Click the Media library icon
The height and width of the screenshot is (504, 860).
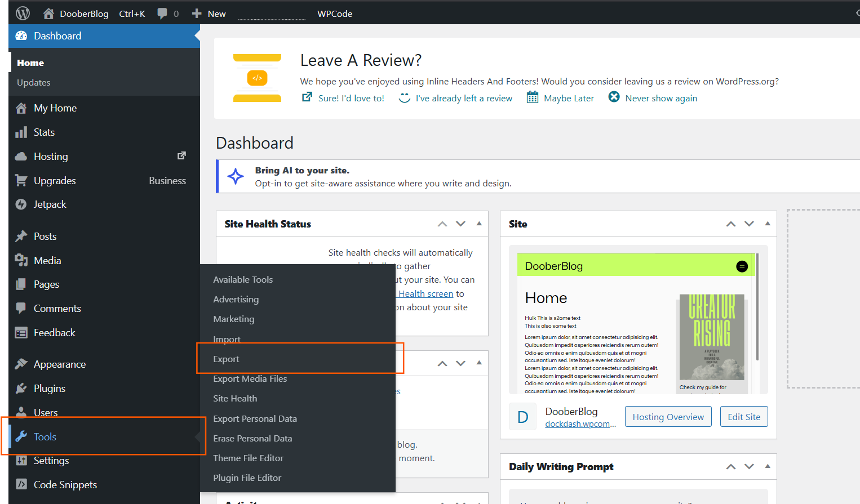tap(21, 260)
